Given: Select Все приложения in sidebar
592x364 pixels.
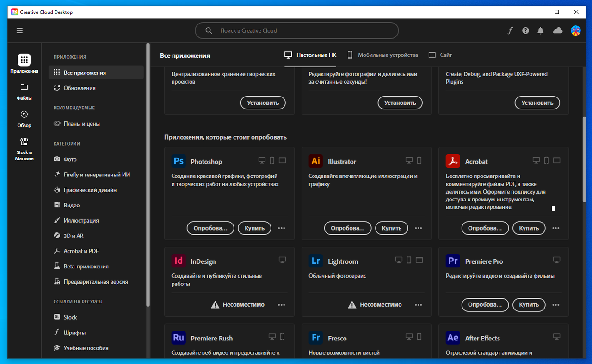Looking at the screenshot, I should pos(96,73).
